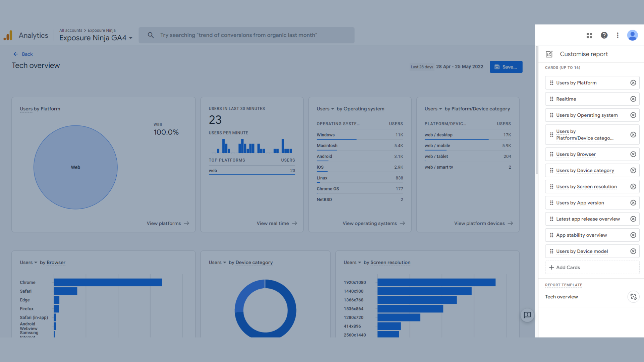
Task: Click the search analytics input field
Action: tap(247, 35)
